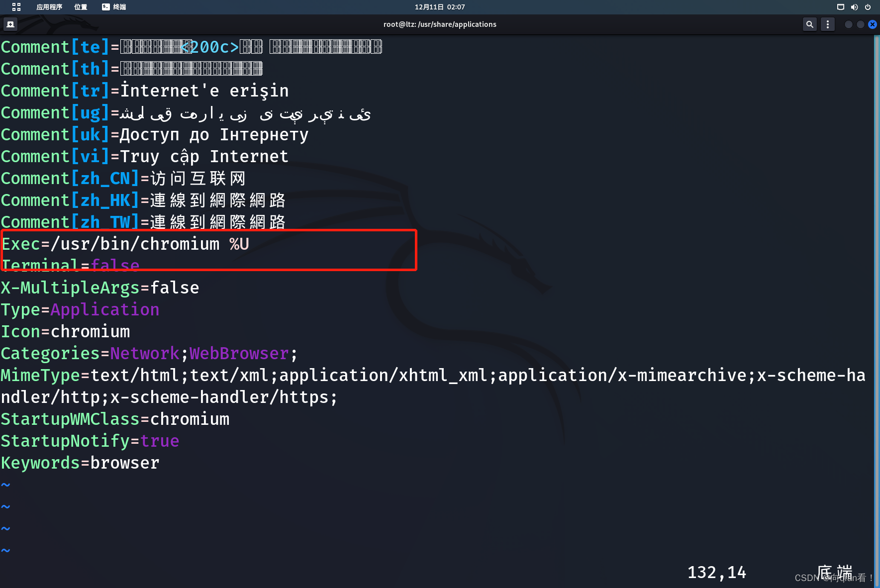
Task: Click the Comment[ug] line
Action: coord(186,112)
